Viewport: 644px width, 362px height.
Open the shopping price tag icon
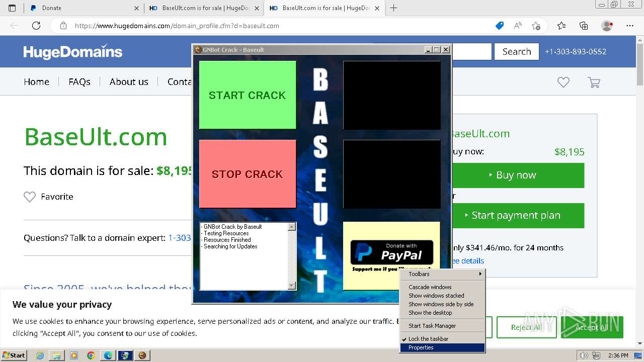(500, 26)
